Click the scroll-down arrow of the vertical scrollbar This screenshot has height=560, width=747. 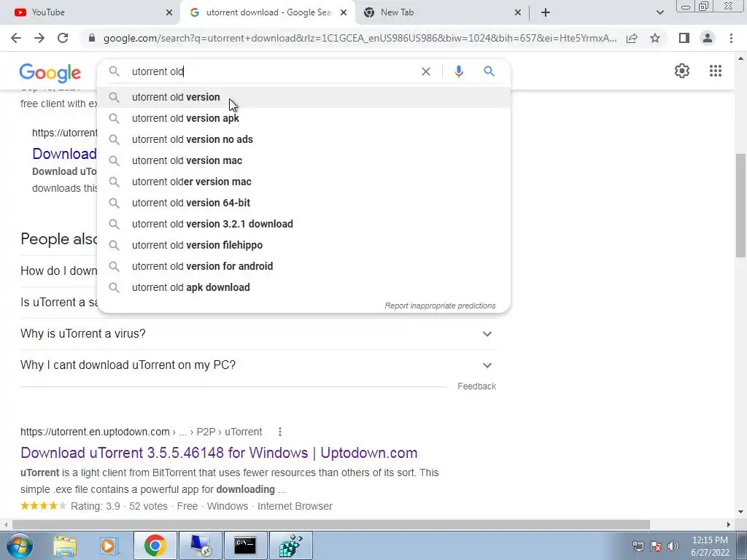click(740, 513)
